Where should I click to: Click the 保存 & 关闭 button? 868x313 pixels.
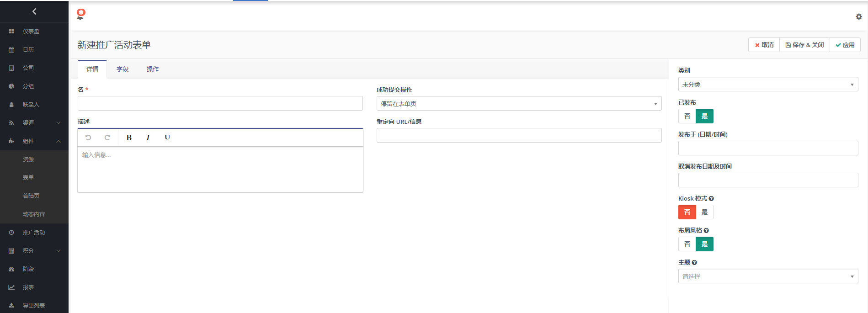pyautogui.click(x=804, y=45)
